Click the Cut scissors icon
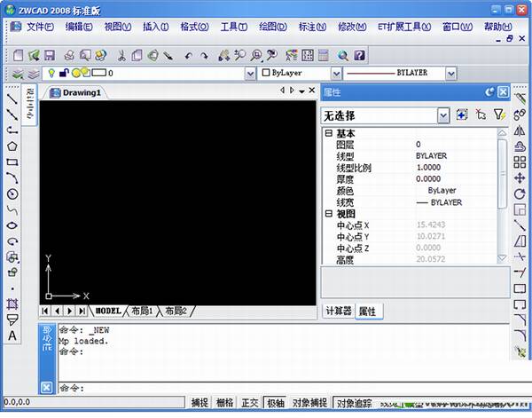This screenshot has height=418, width=532. pos(121,55)
